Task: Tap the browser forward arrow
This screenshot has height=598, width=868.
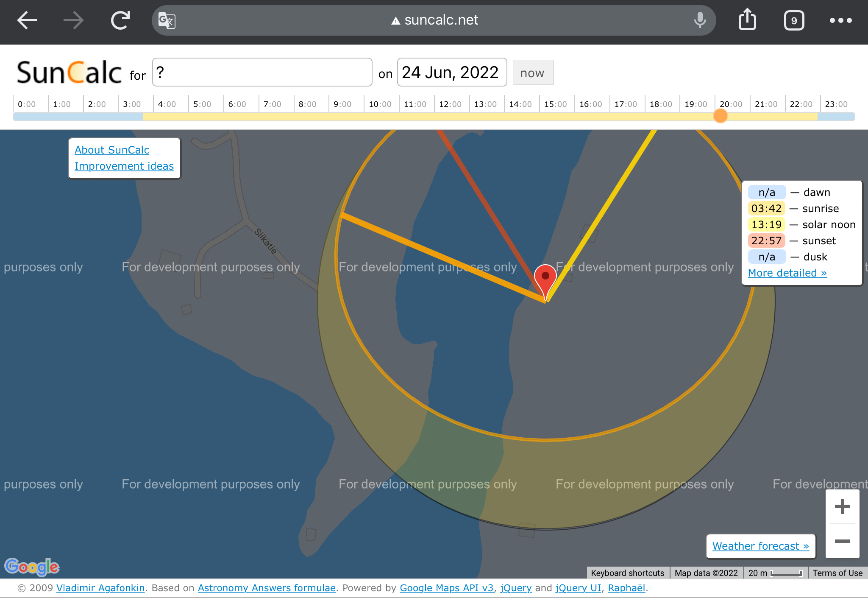Action: coord(73,20)
